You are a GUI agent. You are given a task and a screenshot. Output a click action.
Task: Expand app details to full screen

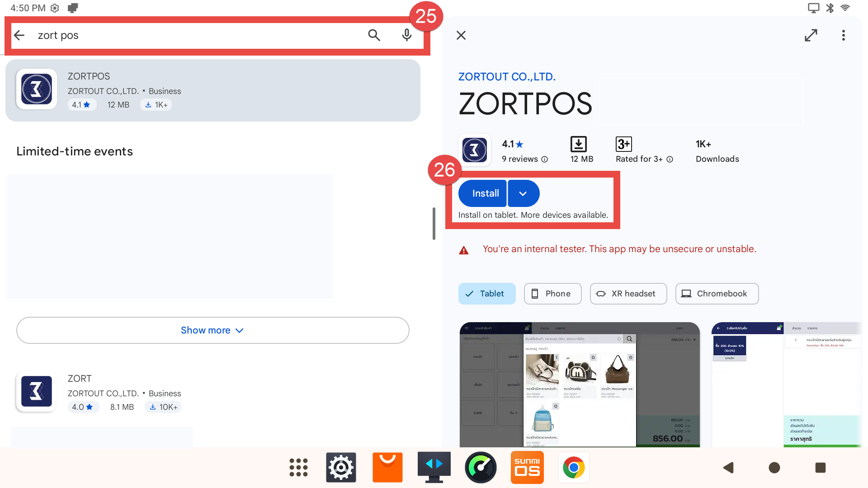[811, 35]
